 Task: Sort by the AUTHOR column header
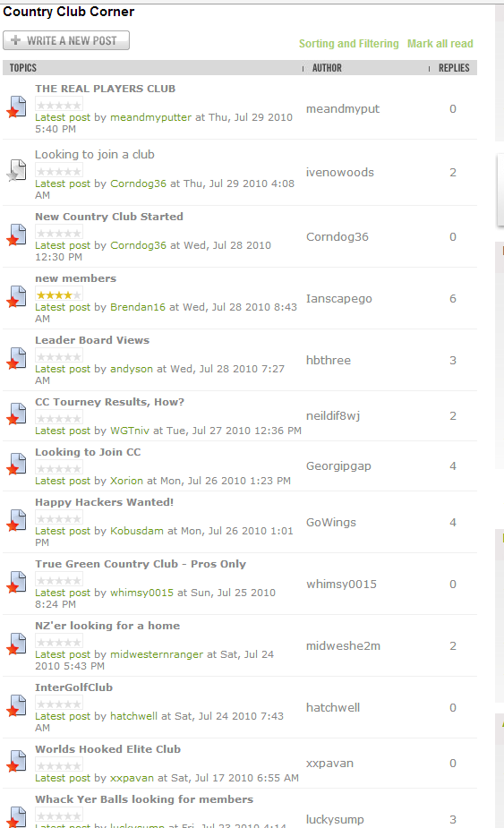pos(327,68)
